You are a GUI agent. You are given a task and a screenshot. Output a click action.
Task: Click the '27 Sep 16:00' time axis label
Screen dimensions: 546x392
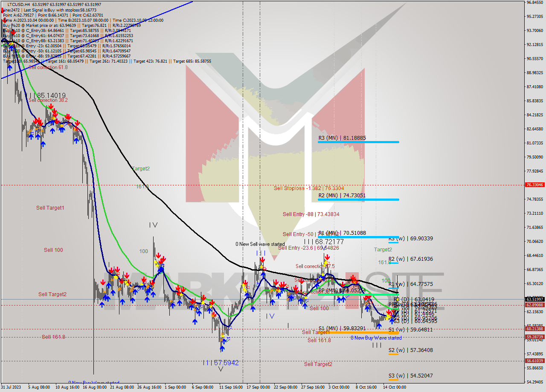tap(313, 388)
